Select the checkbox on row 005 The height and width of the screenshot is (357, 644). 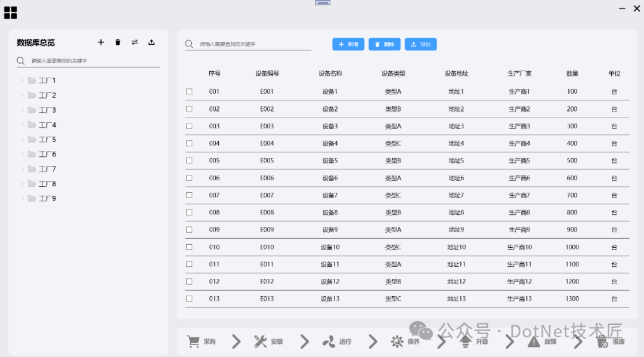(189, 161)
